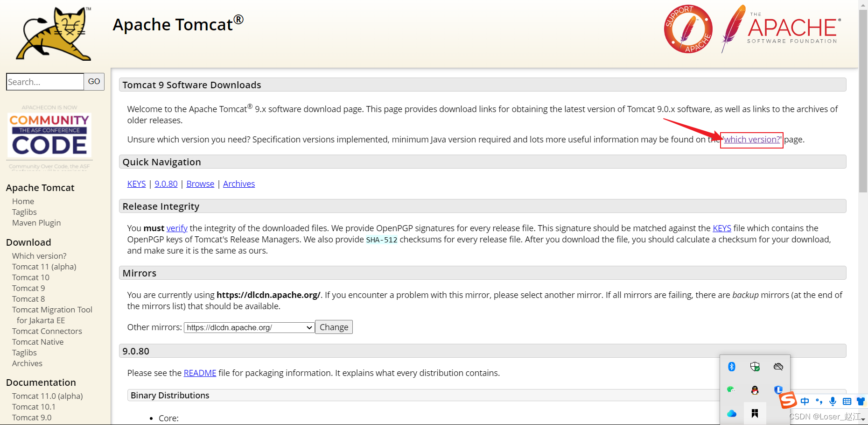Open Tomcat Migration Tool for Jakarta EE

[x=52, y=315]
